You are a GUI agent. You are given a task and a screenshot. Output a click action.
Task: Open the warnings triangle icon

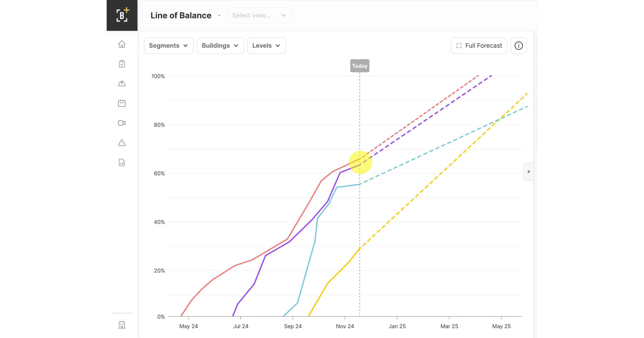coord(122,143)
